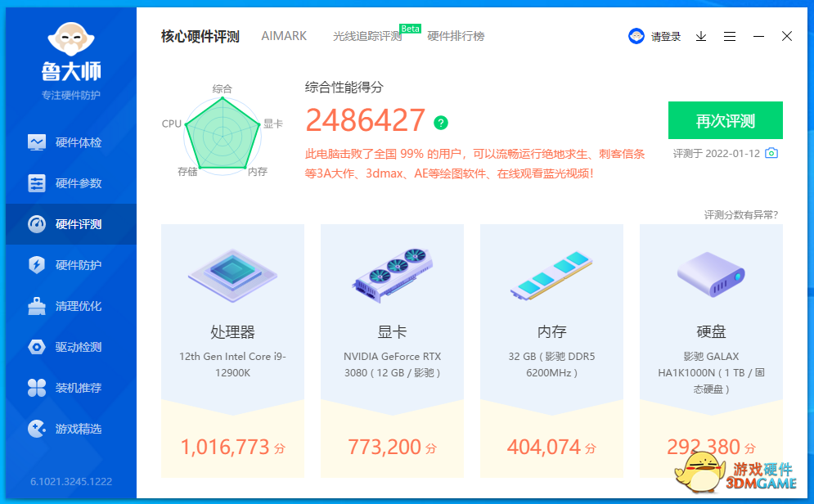Click the 鲁大师 logo avatar
Image resolution: width=814 pixels, height=504 pixels.
click(71, 39)
